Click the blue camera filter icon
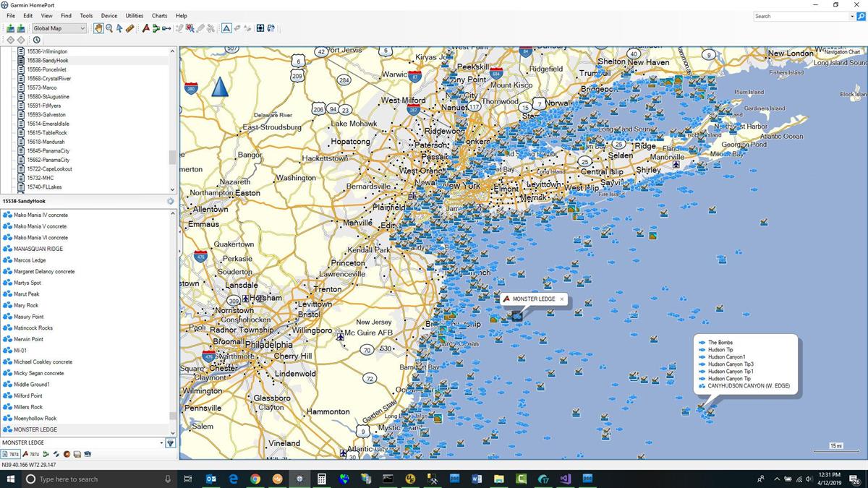 coord(88,454)
